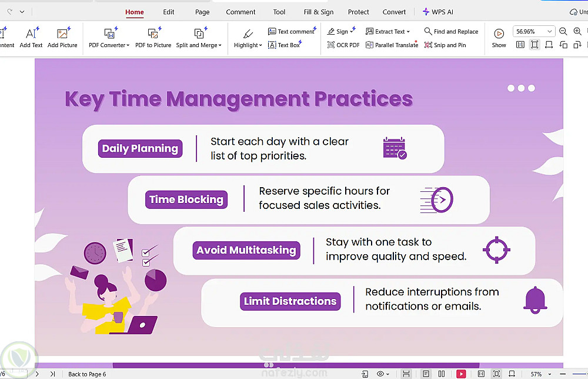Image resolution: width=588 pixels, height=379 pixels.
Task: Expand eye protection options arrow
Action: click(x=387, y=374)
